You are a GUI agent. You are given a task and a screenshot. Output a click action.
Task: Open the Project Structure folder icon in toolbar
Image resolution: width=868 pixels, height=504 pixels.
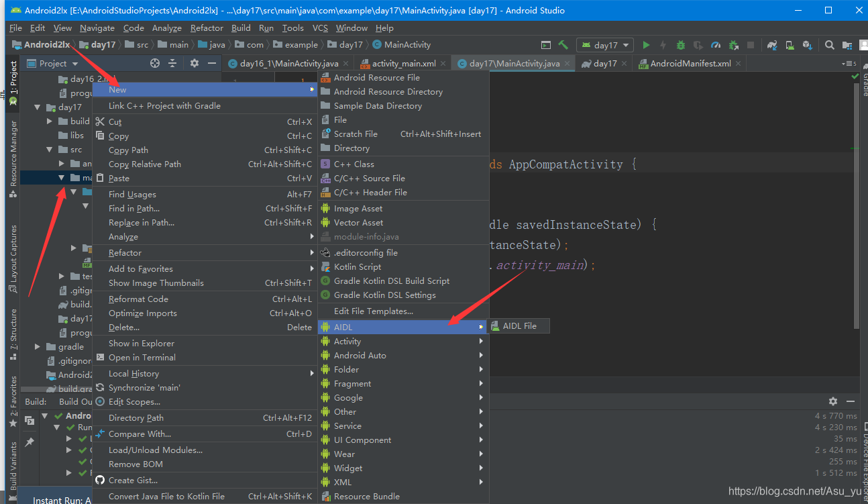click(847, 45)
